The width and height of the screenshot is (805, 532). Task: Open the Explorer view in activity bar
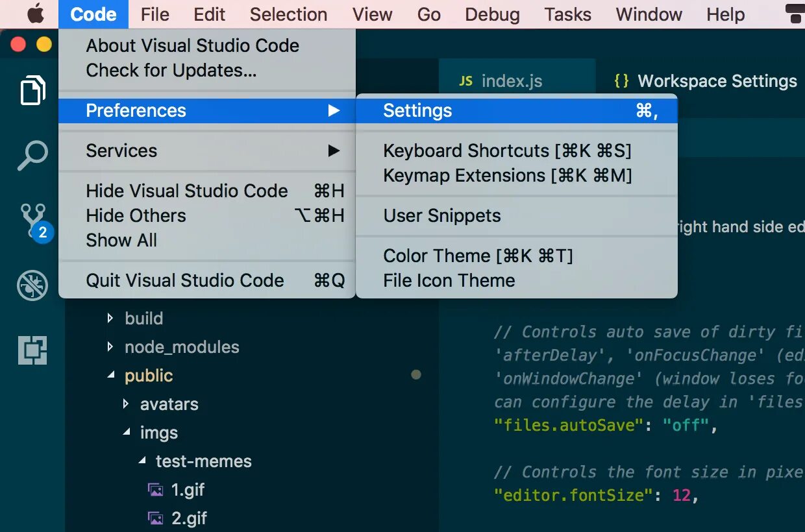point(32,90)
